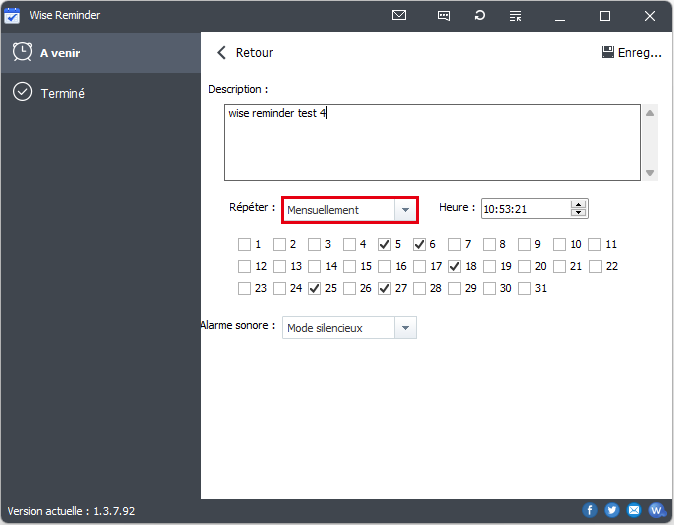Click the floppy disk save icon
The height and width of the screenshot is (525, 674).
pos(607,52)
